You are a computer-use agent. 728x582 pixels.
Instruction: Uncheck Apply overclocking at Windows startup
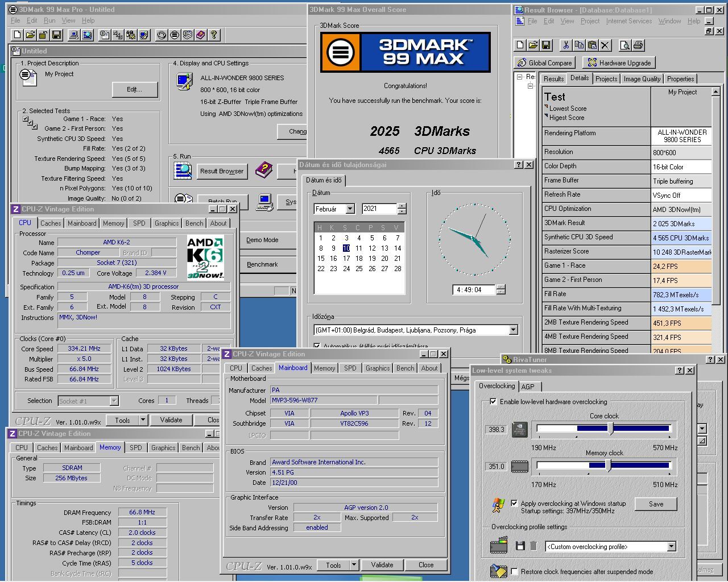514,503
